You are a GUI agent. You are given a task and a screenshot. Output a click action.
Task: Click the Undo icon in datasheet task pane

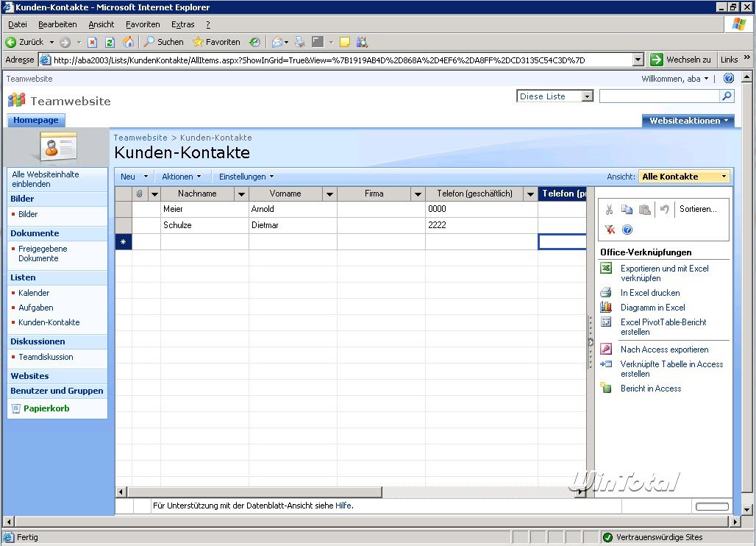coord(665,209)
